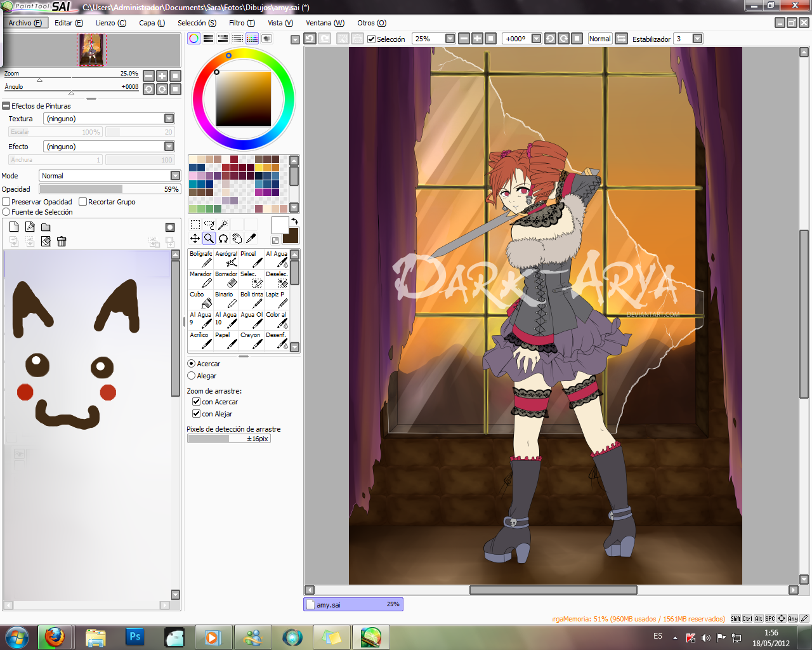Screen dimensions: 812x650
Task: Choose the Crayon brush tool
Action: tap(251, 340)
